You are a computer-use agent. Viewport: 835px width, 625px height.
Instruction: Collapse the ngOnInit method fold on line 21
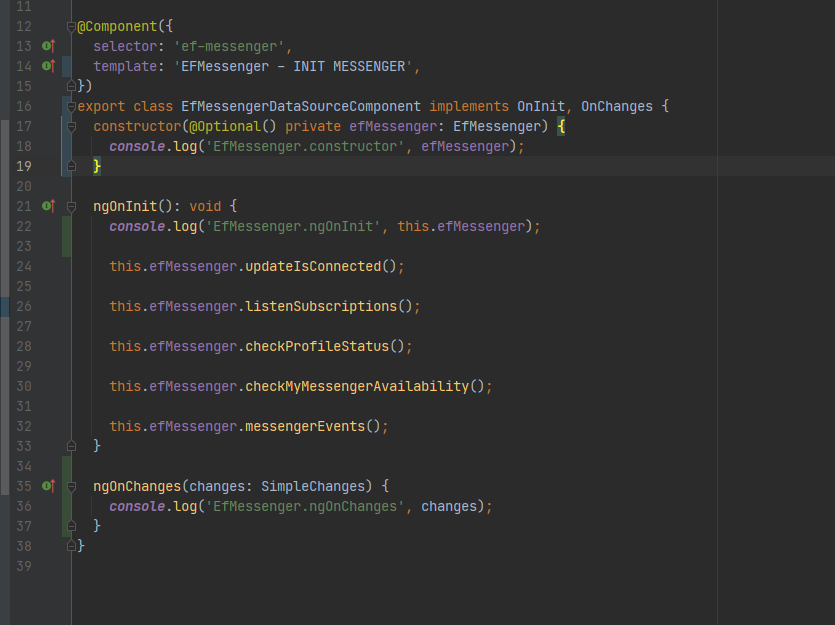click(71, 207)
